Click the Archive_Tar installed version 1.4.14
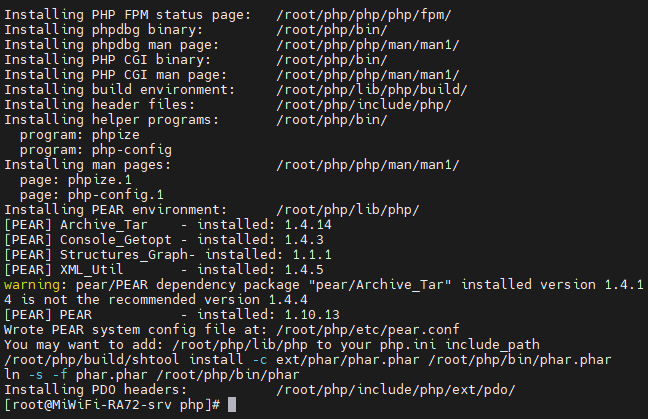 pos(308,225)
